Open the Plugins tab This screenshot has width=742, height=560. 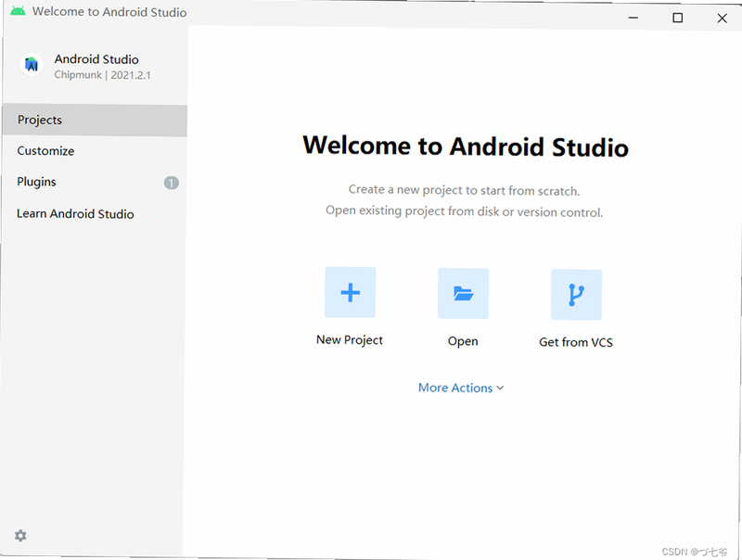[x=95, y=182]
